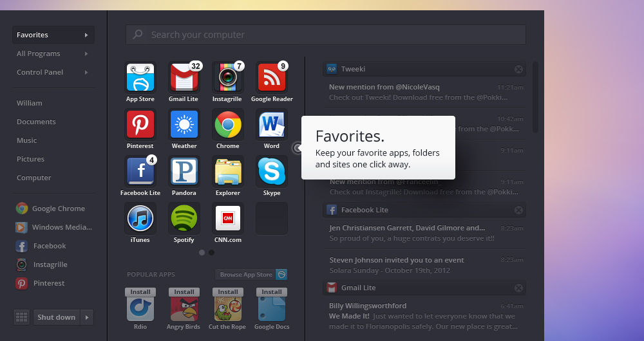Image resolution: width=644 pixels, height=341 pixels.
Task: Click Install label above Cut the Rope
Action: click(x=227, y=291)
